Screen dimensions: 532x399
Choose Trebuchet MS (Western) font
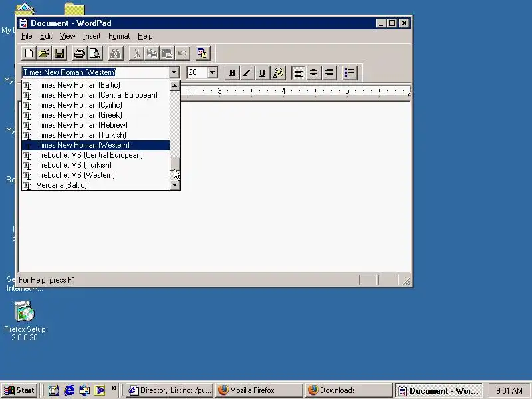pos(96,175)
